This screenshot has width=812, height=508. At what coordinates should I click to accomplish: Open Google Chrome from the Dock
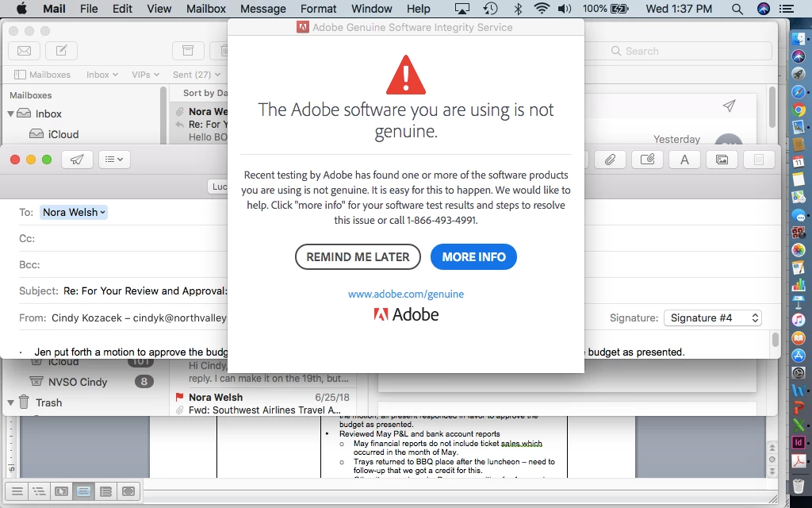pos(799,110)
